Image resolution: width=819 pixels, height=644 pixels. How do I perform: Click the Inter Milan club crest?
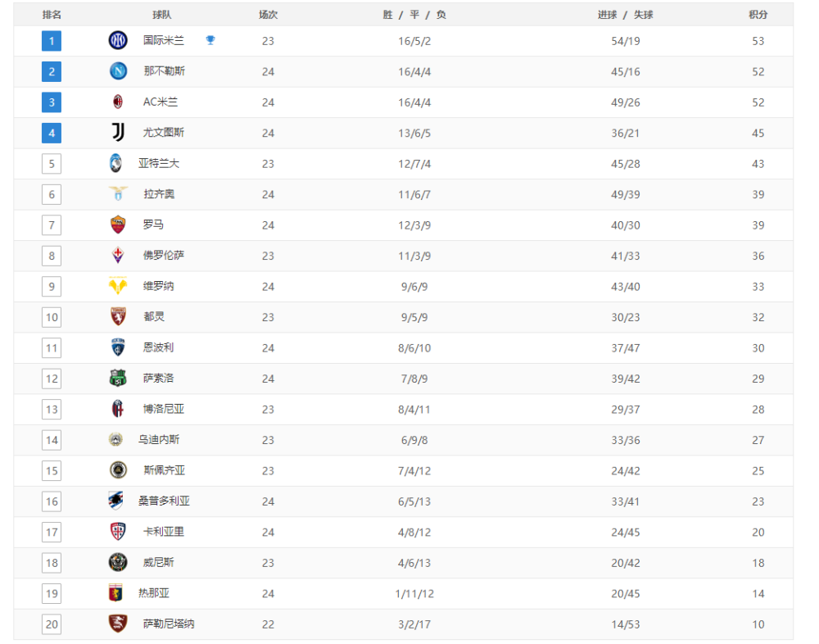click(x=118, y=40)
